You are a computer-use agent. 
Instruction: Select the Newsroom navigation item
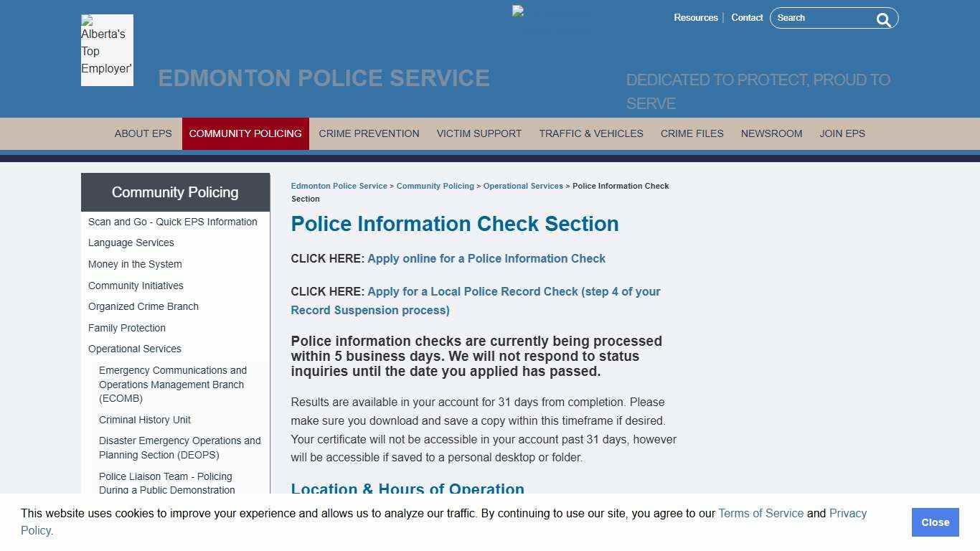coord(771,133)
